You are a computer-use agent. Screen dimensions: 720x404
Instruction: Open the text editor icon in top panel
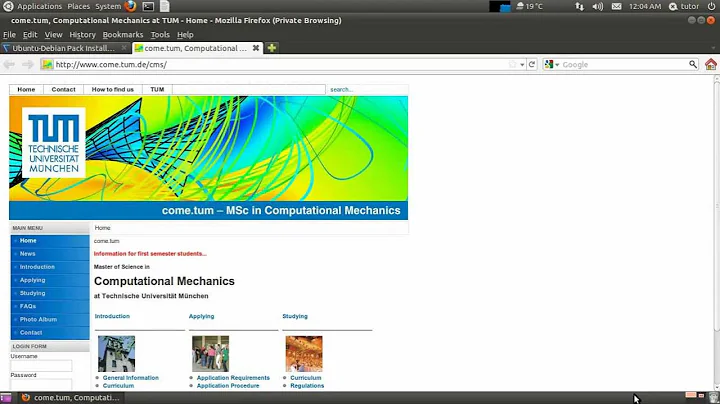(x=164, y=6)
